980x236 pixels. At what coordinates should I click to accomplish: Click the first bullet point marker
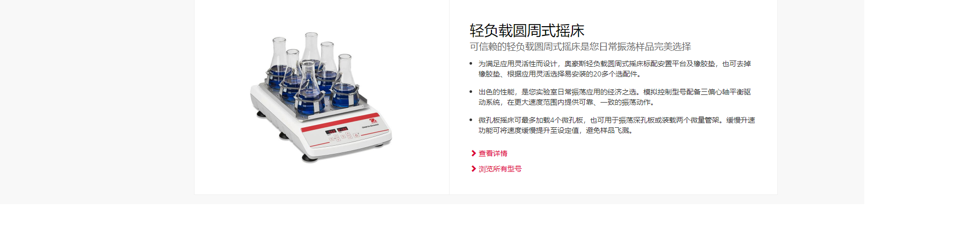tap(471, 64)
